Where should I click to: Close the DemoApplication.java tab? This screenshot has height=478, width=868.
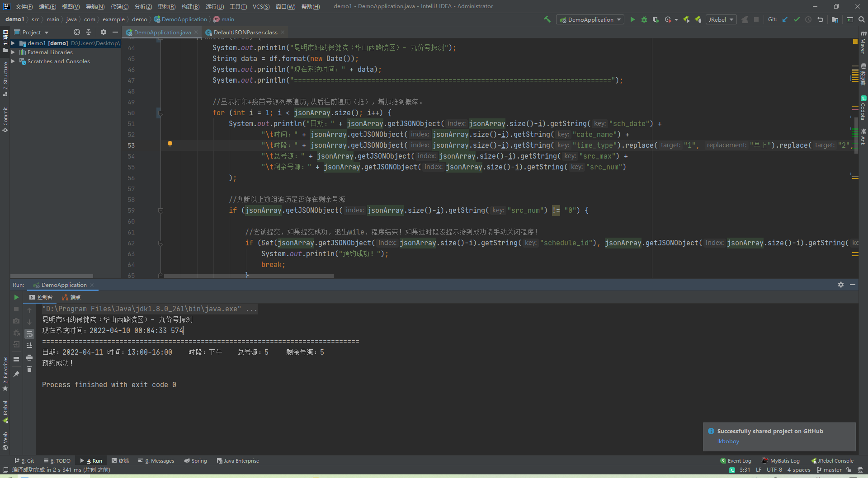click(196, 32)
